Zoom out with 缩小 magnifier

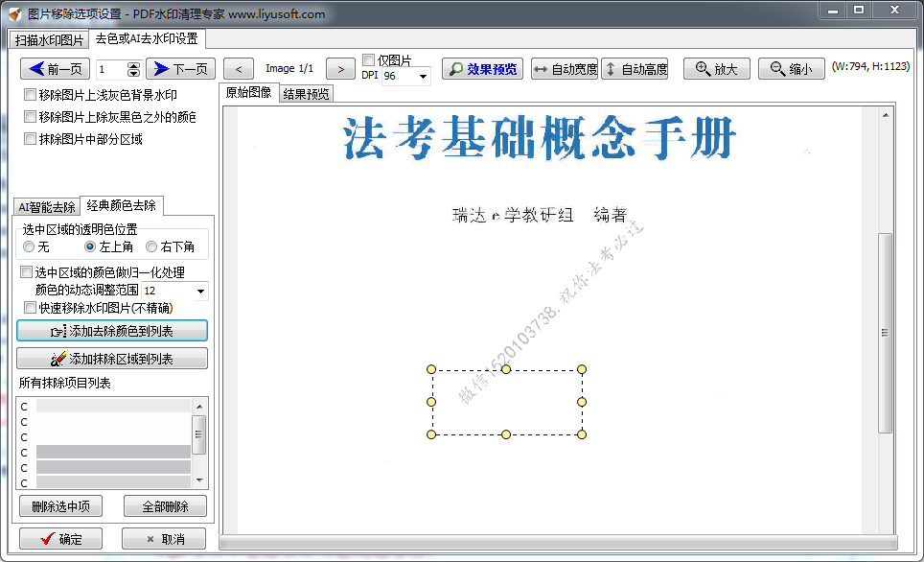point(791,69)
